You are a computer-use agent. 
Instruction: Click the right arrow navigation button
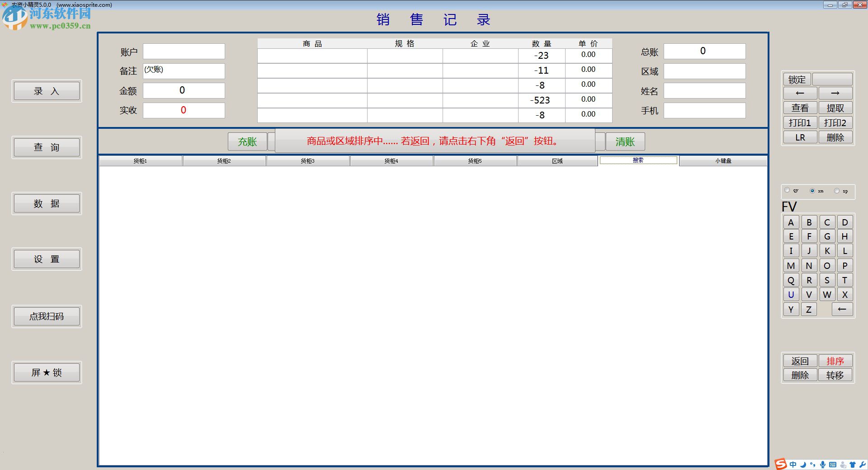(x=835, y=93)
